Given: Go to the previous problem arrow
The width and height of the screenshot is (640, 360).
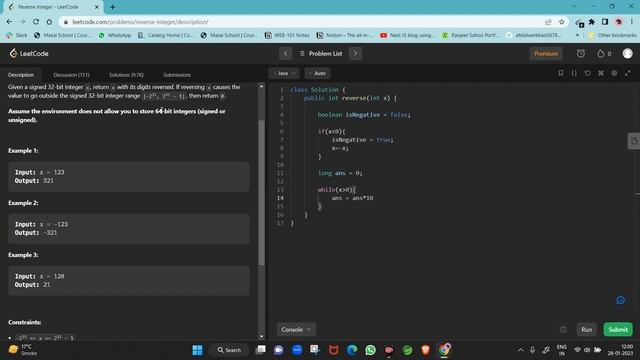Looking at the screenshot, I should (x=285, y=53).
